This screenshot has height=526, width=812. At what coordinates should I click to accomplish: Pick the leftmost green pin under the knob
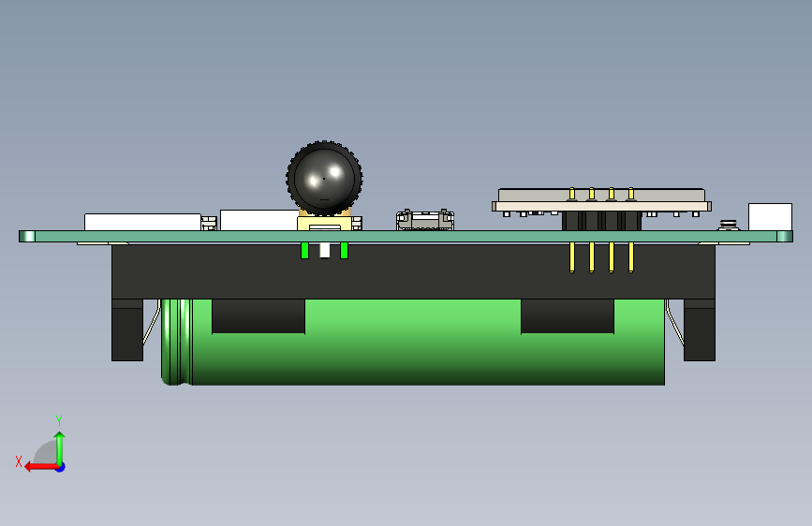[305, 250]
